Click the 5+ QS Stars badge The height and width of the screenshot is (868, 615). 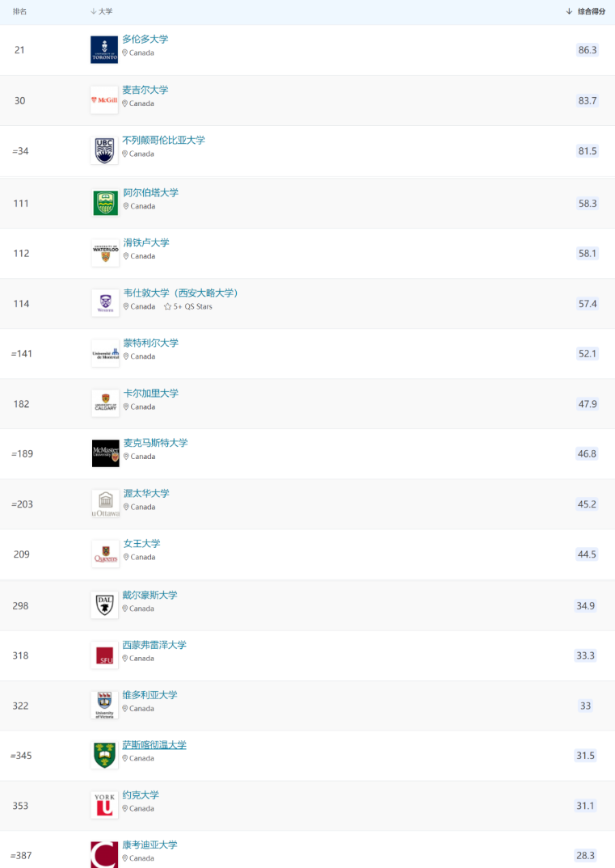tap(188, 306)
